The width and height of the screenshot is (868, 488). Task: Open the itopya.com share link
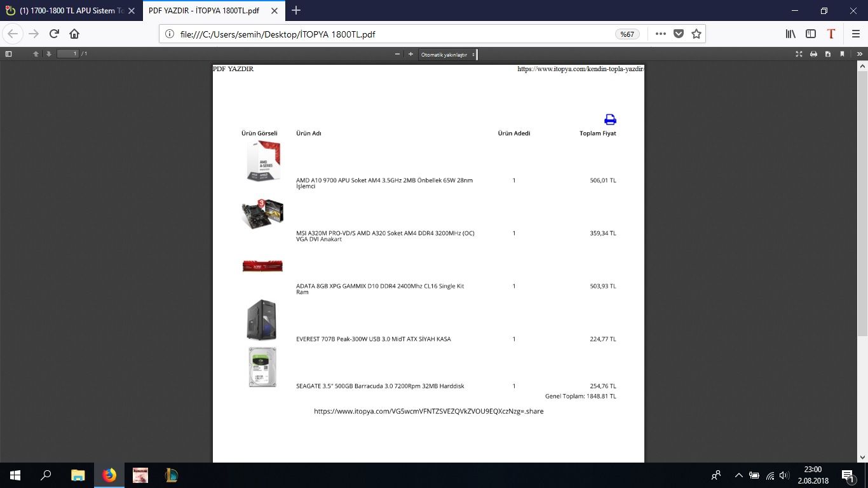coord(429,411)
